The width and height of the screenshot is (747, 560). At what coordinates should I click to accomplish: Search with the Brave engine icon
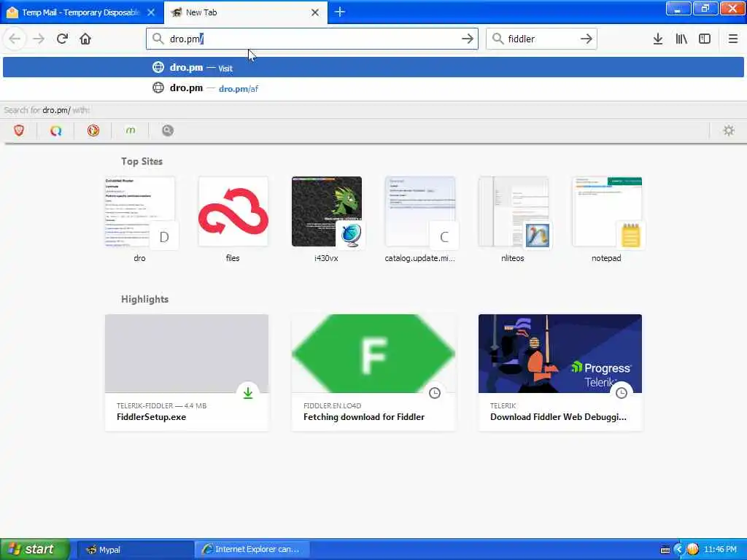[18, 131]
